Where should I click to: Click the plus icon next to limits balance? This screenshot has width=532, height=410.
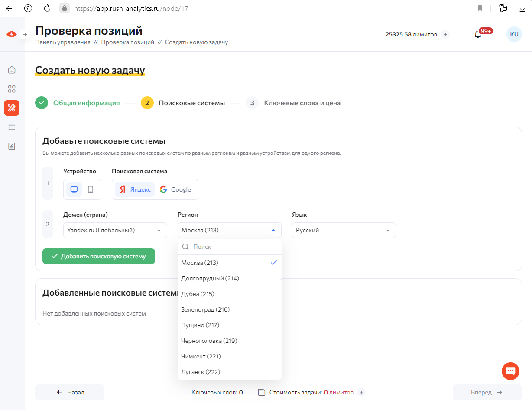coord(445,34)
